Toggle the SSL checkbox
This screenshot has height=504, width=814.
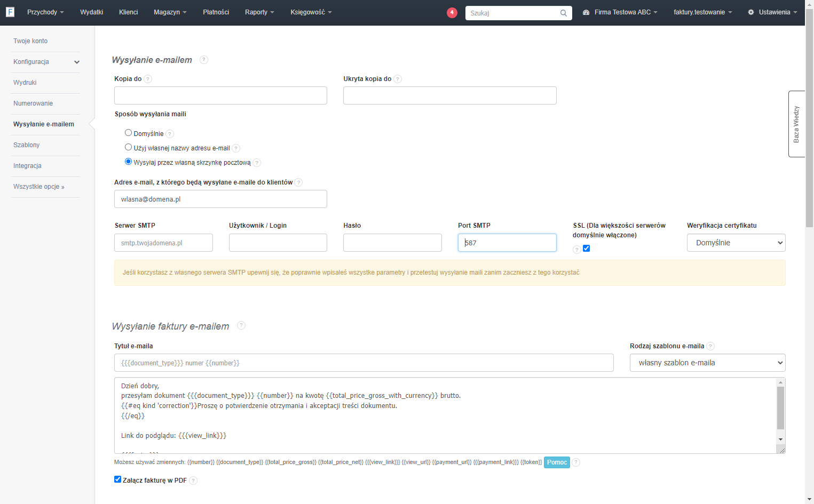(x=586, y=248)
